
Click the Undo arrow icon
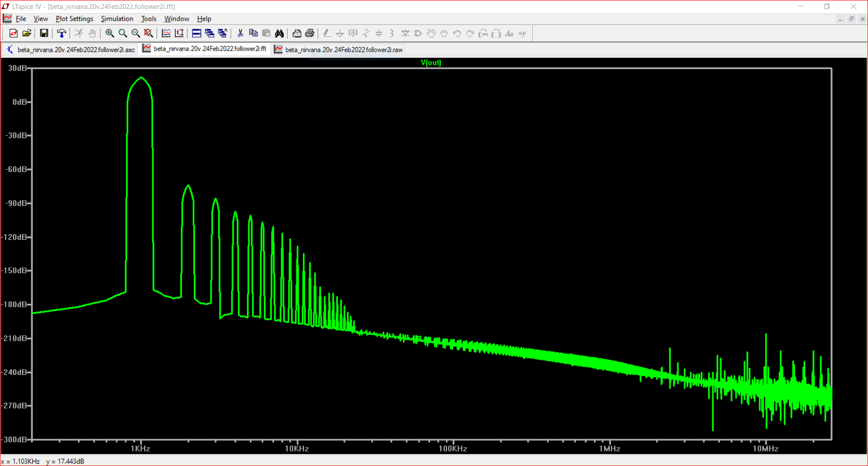tap(457, 33)
